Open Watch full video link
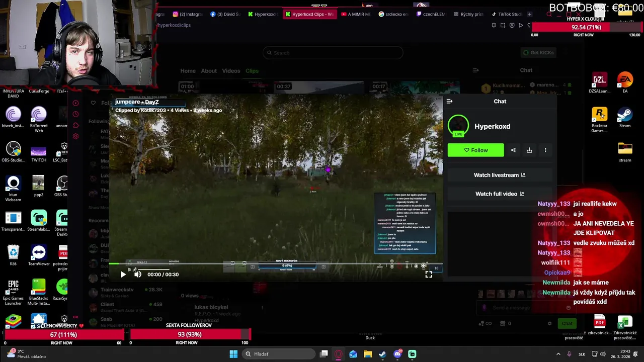 (500, 194)
